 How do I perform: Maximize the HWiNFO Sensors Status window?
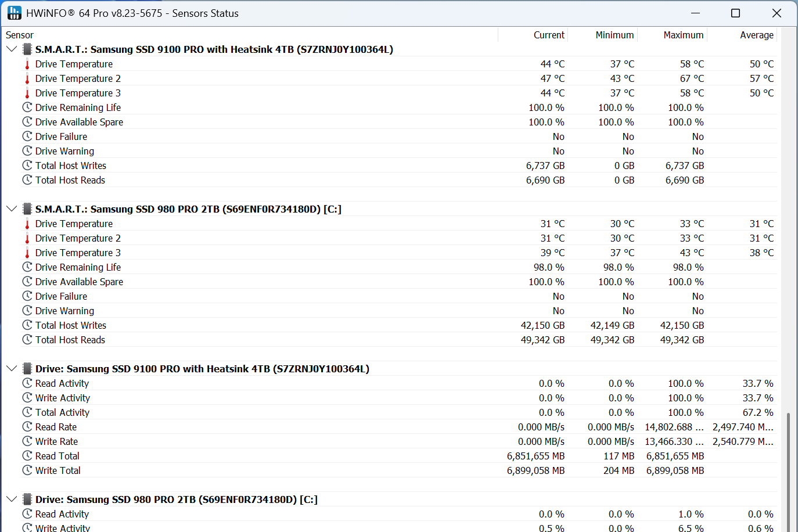[735, 13]
